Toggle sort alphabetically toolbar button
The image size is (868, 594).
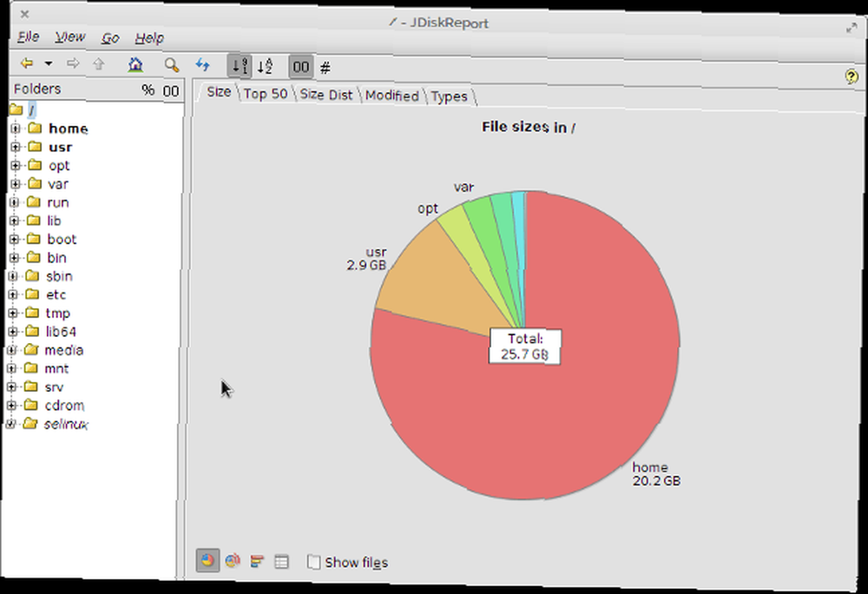[265, 66]
